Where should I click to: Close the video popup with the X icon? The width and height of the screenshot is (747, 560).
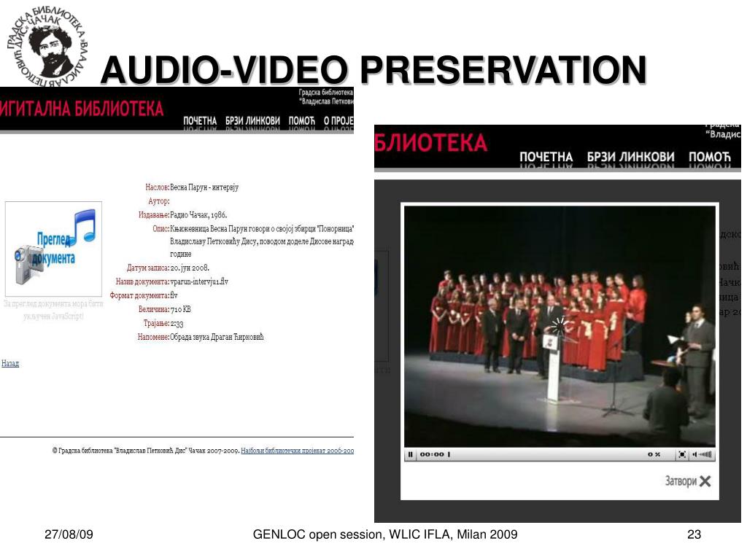coord(705,481)
